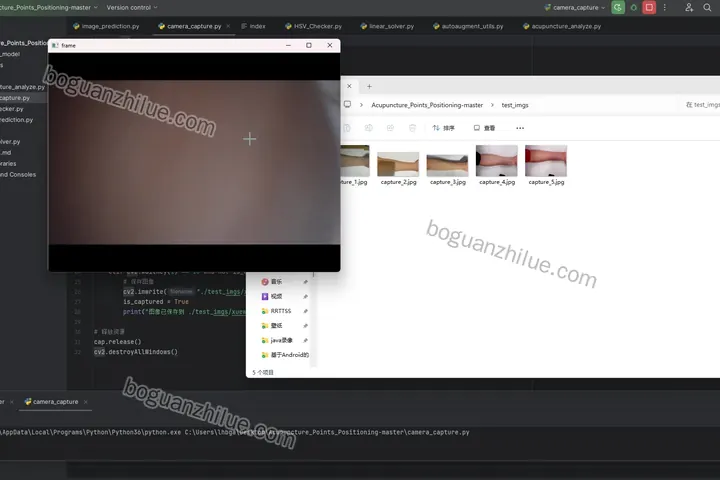Click cv2.destroyAllWindows() line in the editor
This screenshot has height=480, width=720.
135,352
